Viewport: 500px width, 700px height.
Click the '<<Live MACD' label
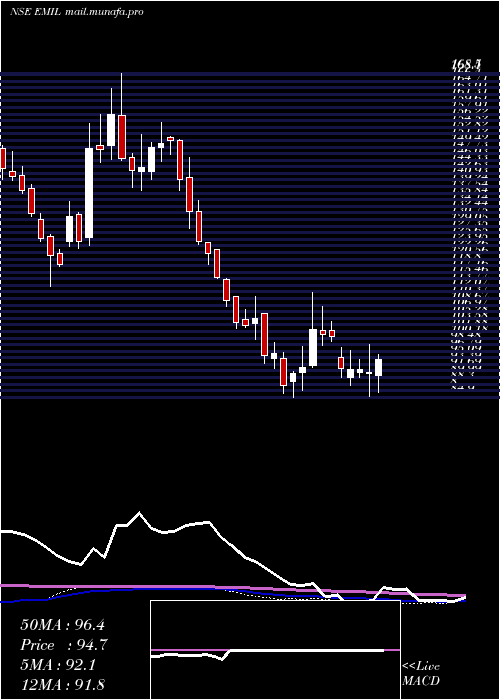pos(421,674)
